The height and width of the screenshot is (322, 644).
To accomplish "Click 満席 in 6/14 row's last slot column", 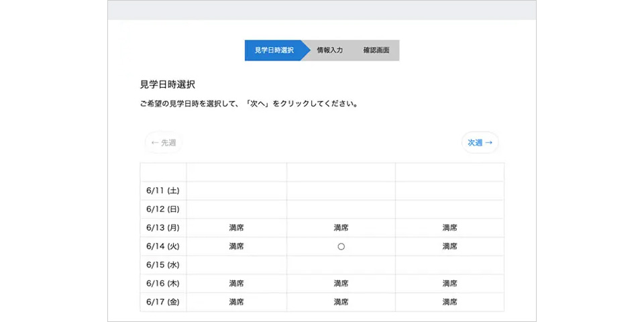I will coord(449,246).
